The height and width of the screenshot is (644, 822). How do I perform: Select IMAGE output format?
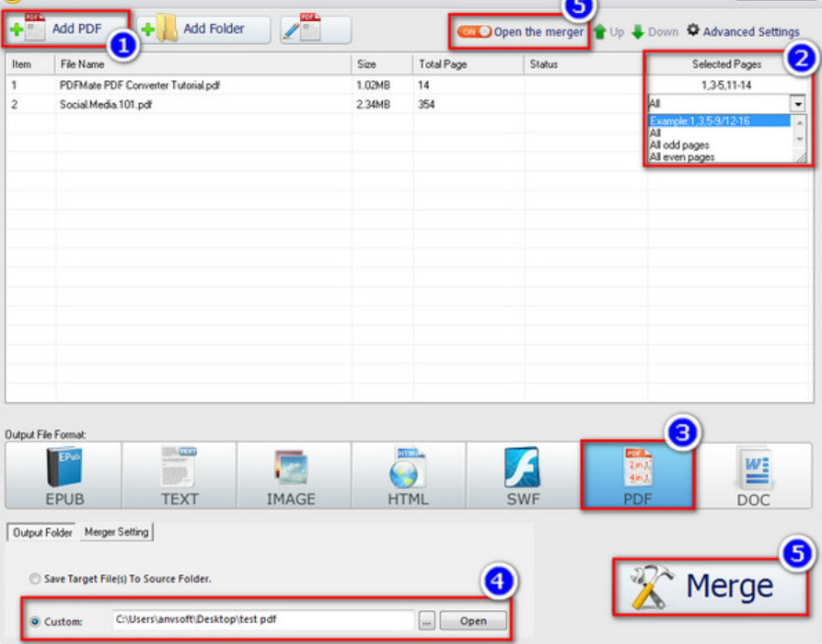point(292,476)
